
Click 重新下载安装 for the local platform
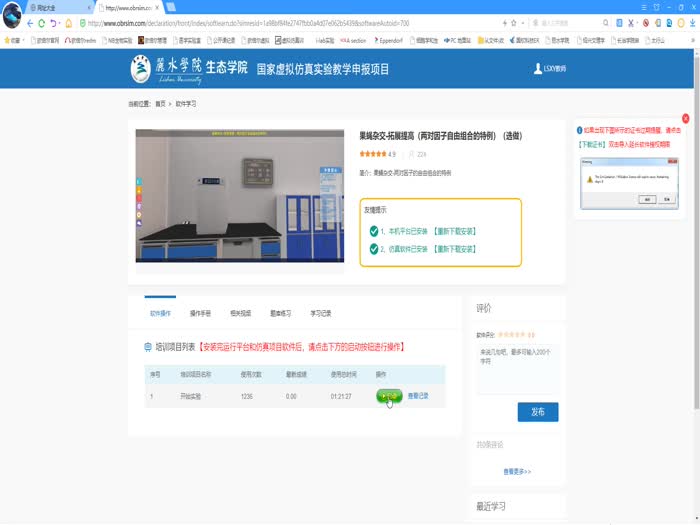pos(454,231)
